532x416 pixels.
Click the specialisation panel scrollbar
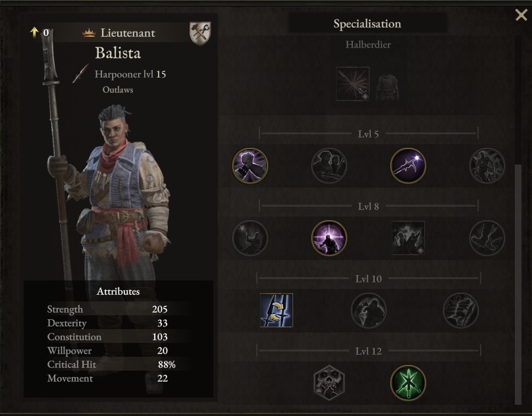[518, 284]
